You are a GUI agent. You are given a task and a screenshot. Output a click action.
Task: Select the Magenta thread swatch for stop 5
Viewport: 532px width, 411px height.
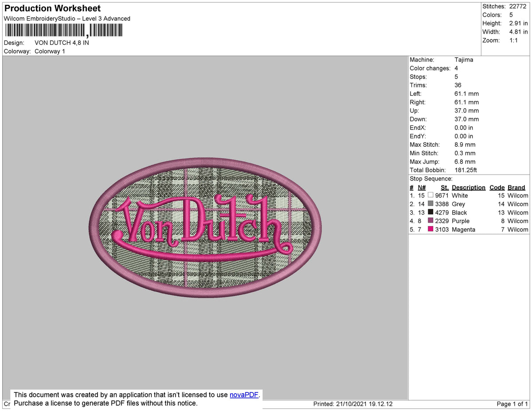[x=430, y=229]
